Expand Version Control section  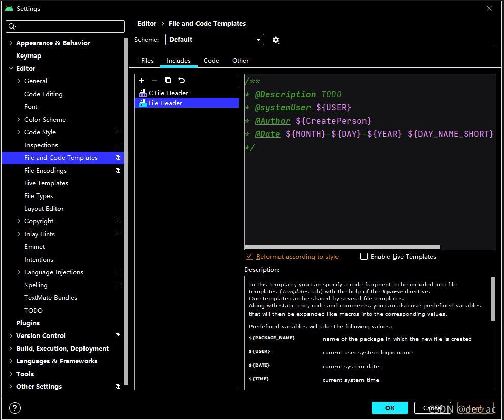click(x=11, y=336)
